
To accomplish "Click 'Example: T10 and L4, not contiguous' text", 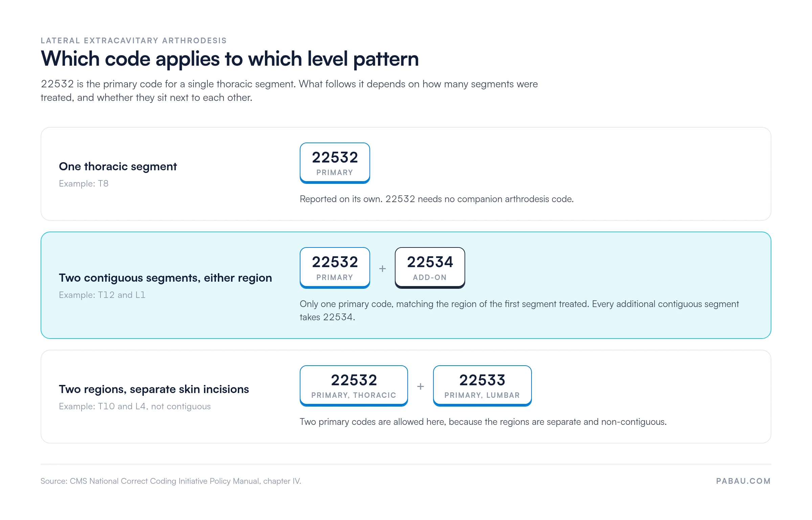I will [x=135, y=406].
